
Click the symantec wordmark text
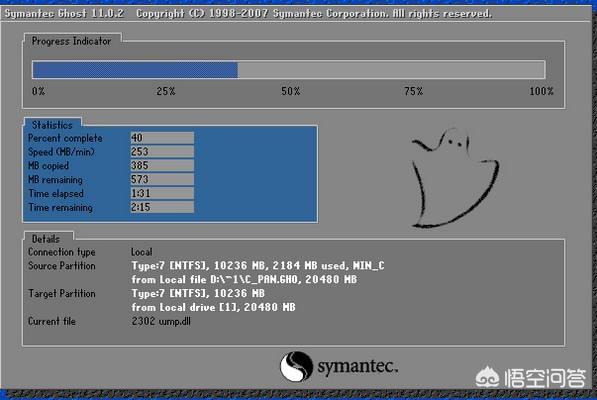click(358, 367)
